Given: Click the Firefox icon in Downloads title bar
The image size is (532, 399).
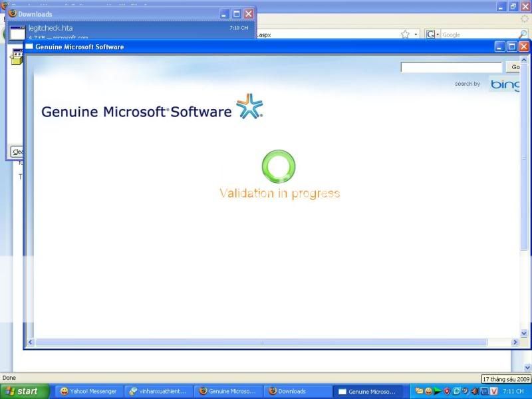Looking at the screenshot, I should click(13, 13).
